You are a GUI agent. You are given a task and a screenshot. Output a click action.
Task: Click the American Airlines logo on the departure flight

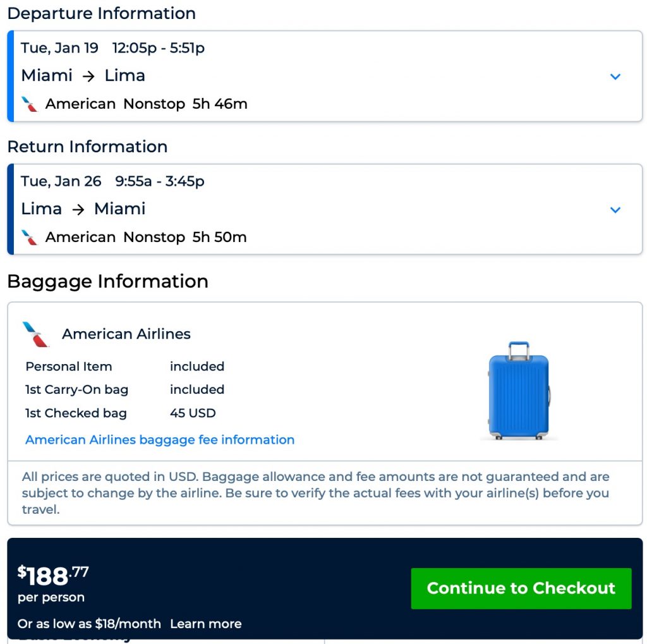[29, 104]
